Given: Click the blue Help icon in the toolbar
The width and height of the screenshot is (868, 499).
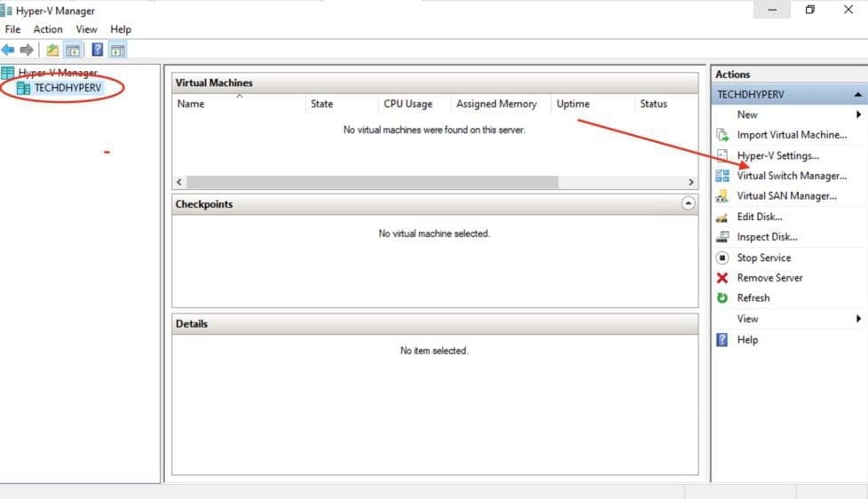Looking at the screenshot, I should (98, 50).
